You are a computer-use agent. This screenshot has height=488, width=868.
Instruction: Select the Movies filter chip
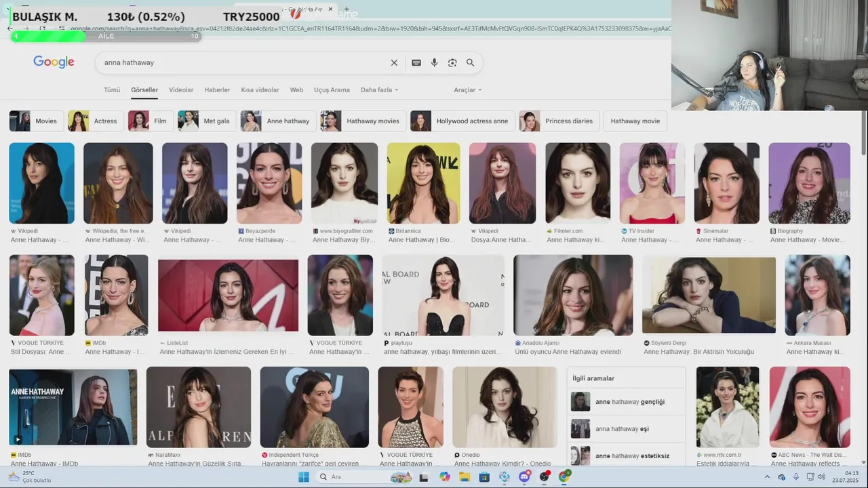pos(37,121)
